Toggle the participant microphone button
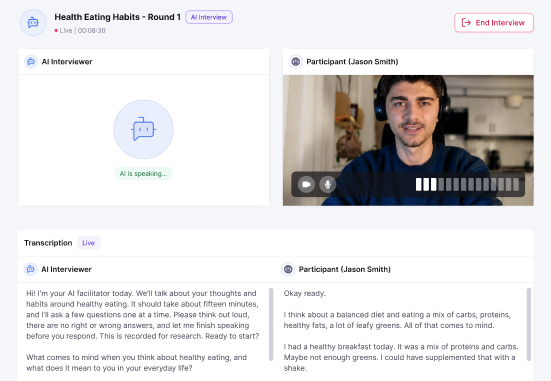This screenshot has width=551, height=381. point(328,185)
